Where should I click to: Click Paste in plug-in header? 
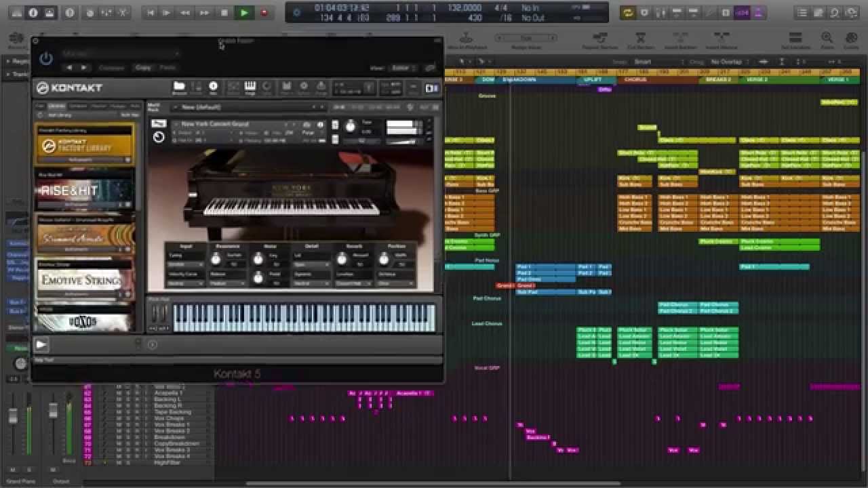click(167, 68)
